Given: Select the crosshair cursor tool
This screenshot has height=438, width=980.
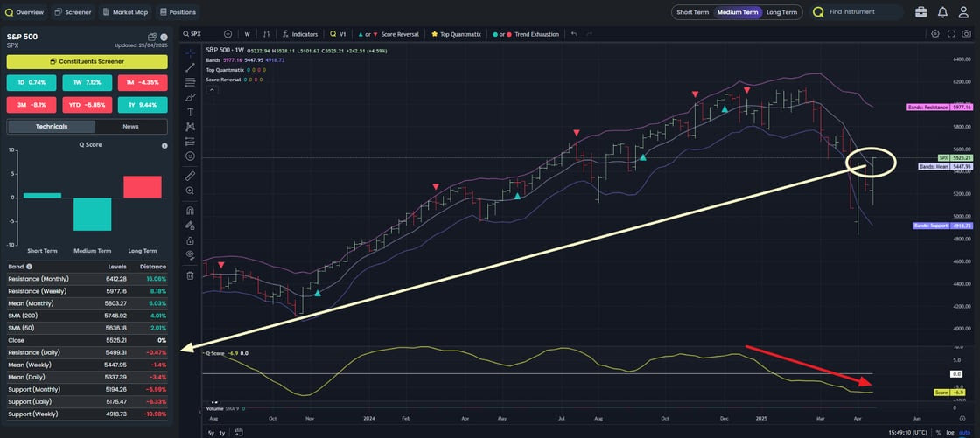Looking at the screenshot, I should pos(190,52).
